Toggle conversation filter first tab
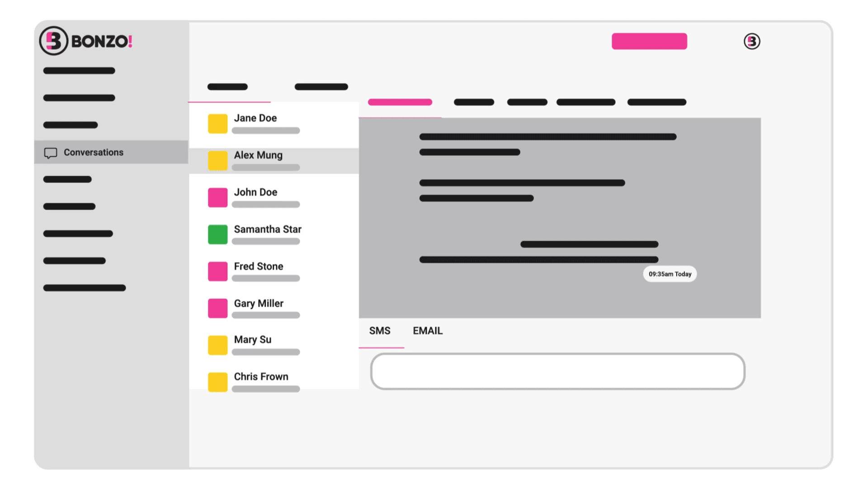 pos(229,87)
